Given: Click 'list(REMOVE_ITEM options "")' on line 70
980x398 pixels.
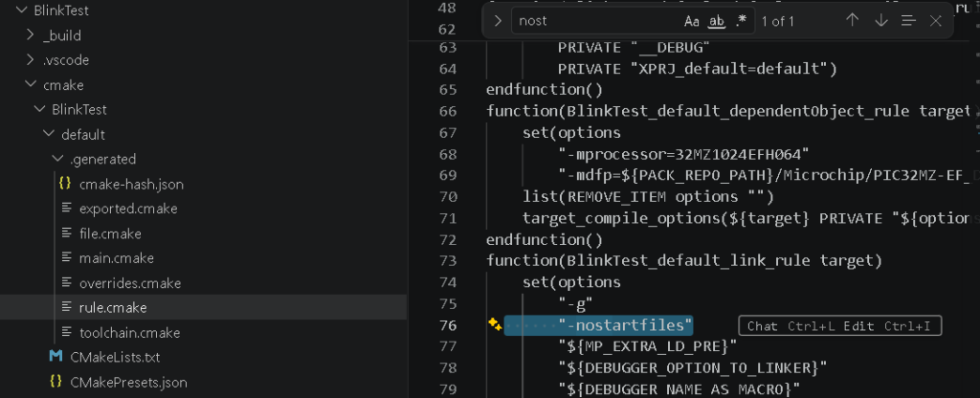Looking at the screenshot, I should tap(649, 197).
